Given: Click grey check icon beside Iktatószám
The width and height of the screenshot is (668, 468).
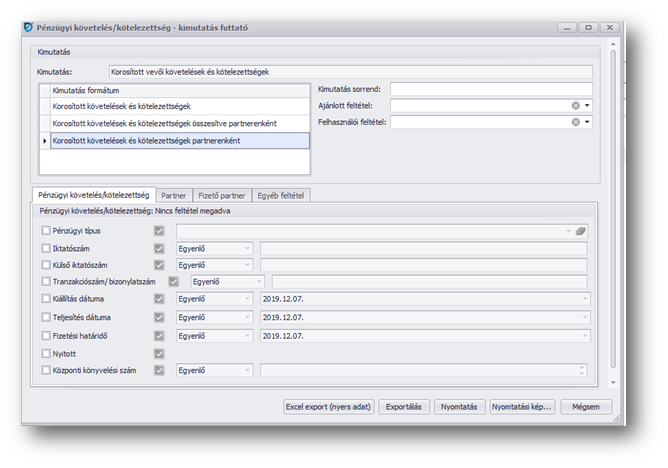Looking at the screenshot, I should click(159, 247).
